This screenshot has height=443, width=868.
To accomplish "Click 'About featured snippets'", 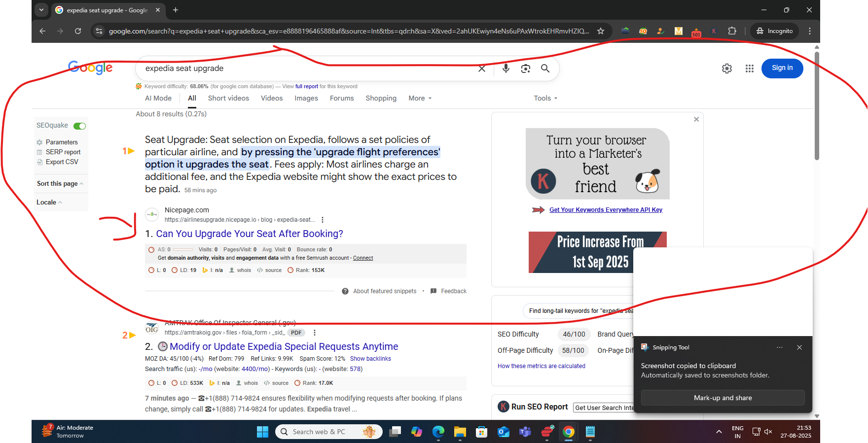I will (385, 291).
